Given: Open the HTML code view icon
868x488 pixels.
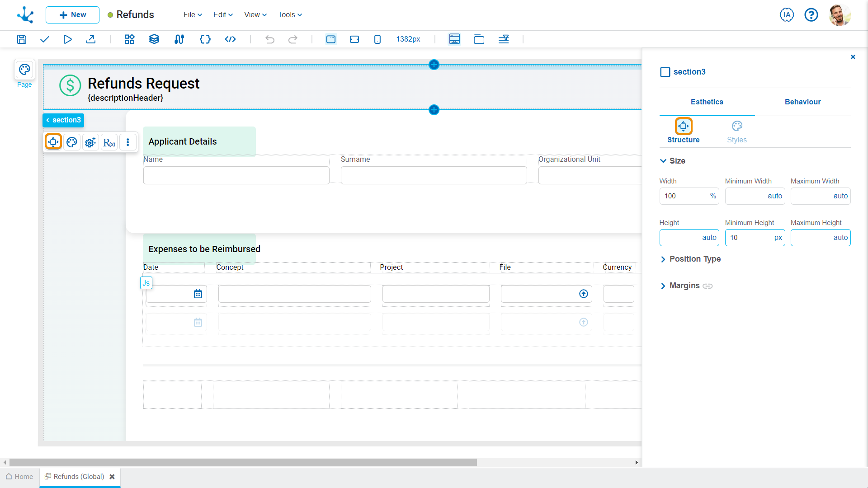Looking at the screenshot, I should (230, 39).
